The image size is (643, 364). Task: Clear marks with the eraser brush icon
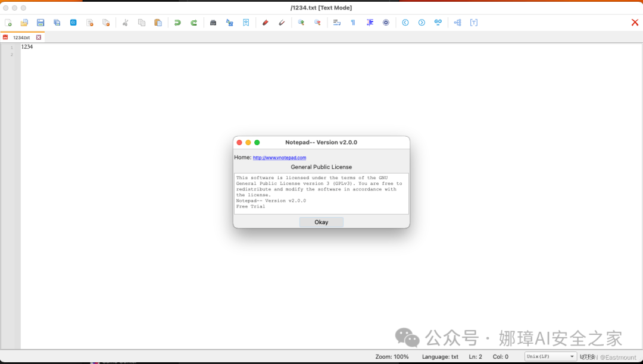click(x=282, y=23)
